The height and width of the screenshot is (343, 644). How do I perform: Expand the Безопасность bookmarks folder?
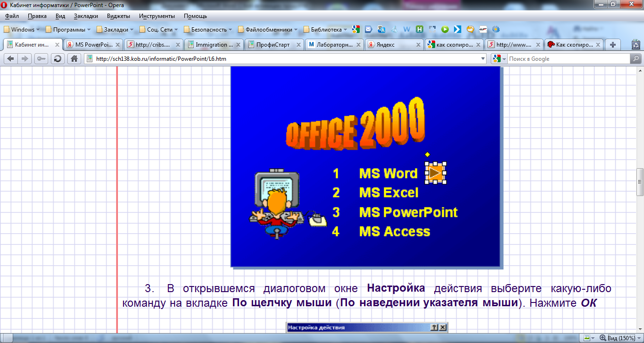coord(207,29)
